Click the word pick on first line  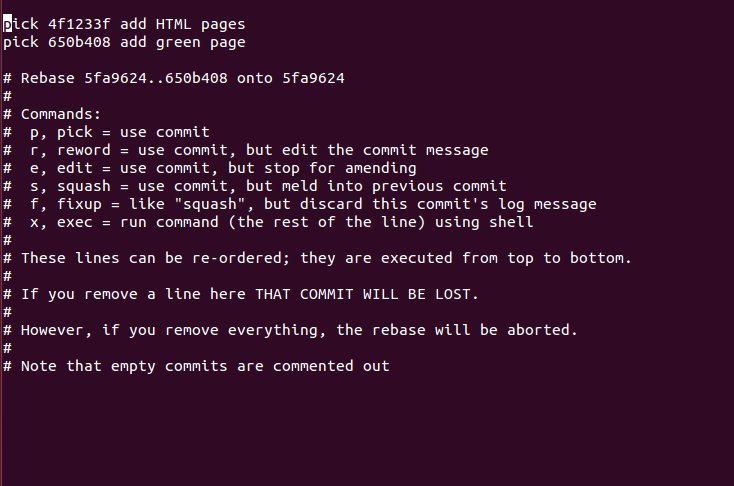point(21,24)
